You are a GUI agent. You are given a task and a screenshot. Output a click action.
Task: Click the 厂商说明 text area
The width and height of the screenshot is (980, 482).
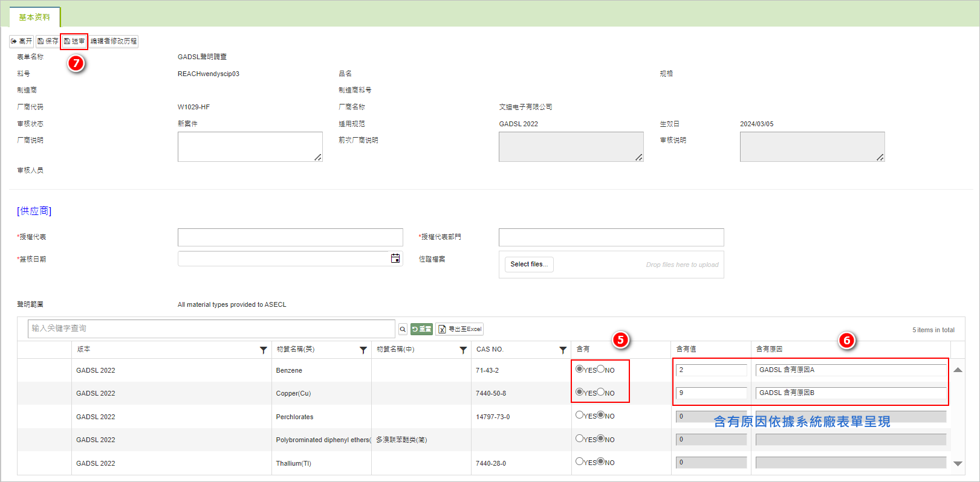point(250,147)
